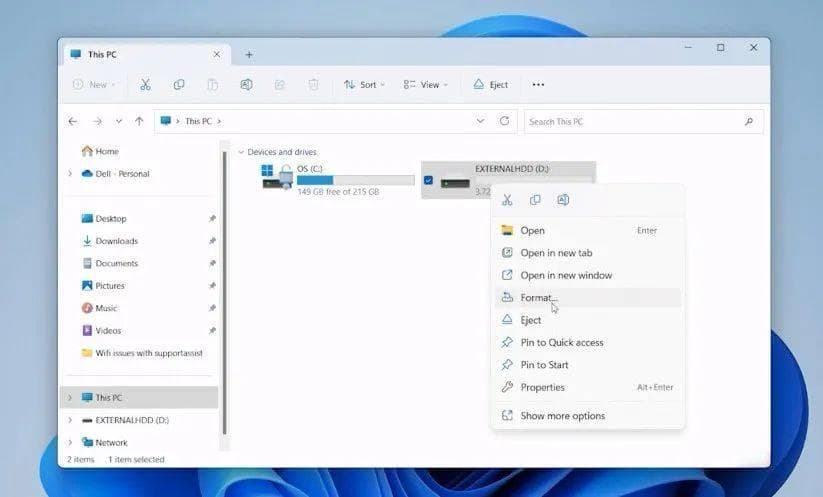Click the Eject button in the toolbar

click(x=491, y=84)
